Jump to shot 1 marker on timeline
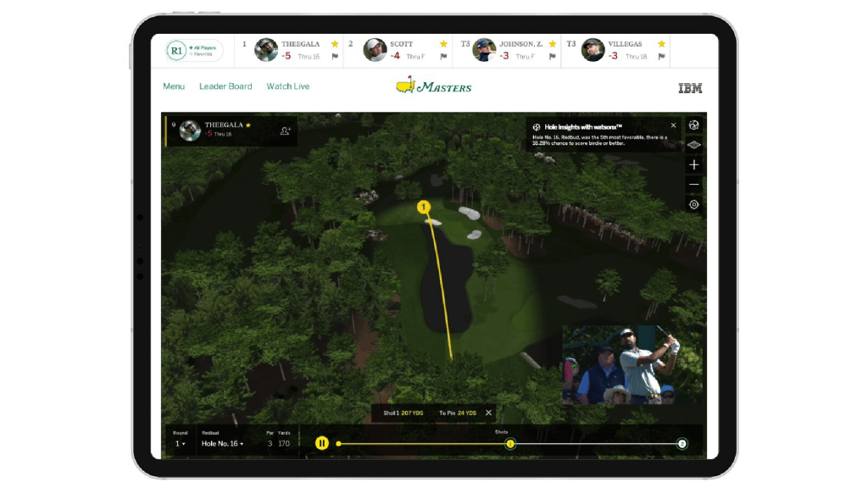The width and height of the screenshot is (868, 488). (x=510, y=444)
